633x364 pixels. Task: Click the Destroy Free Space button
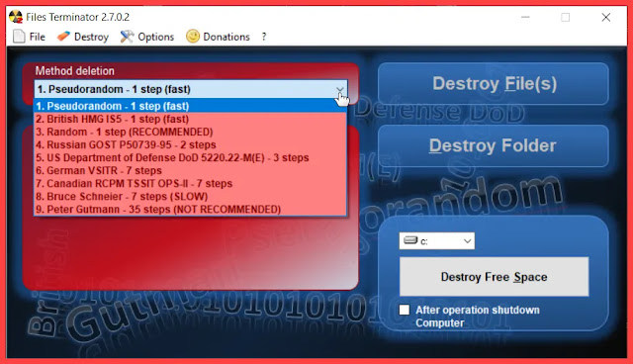(495, 277)
